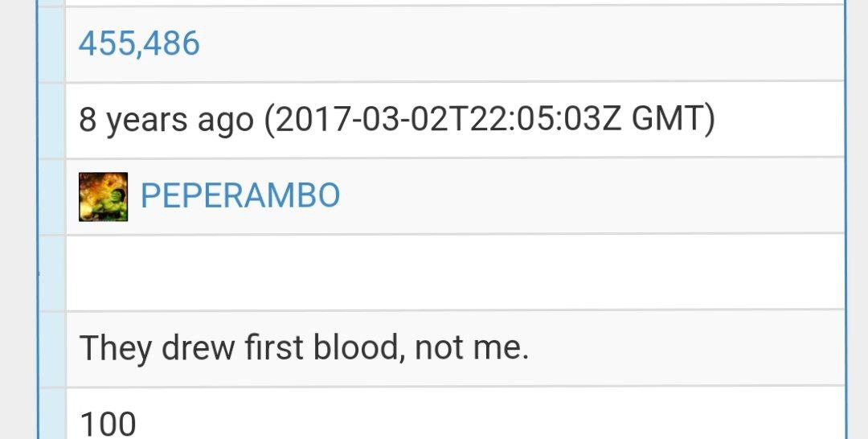Click blank space right of 455,486 link
This screenshot has height=439, width=868.
[520, 44]
